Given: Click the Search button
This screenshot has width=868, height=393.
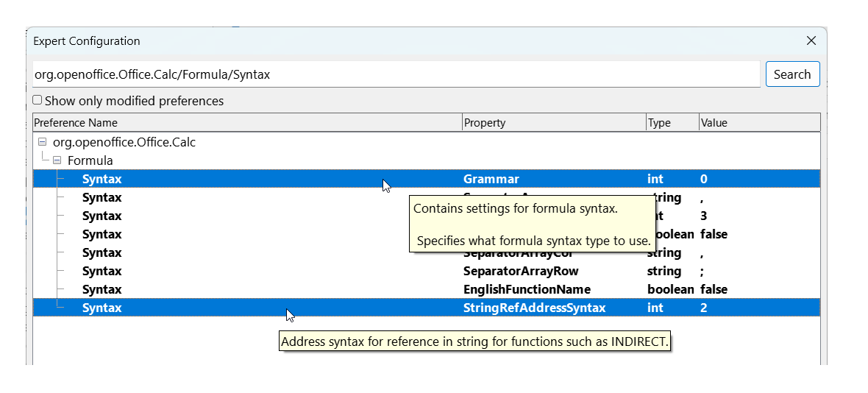Looking at the screenshot, I should pyautogui.click(x=792, y=74).
